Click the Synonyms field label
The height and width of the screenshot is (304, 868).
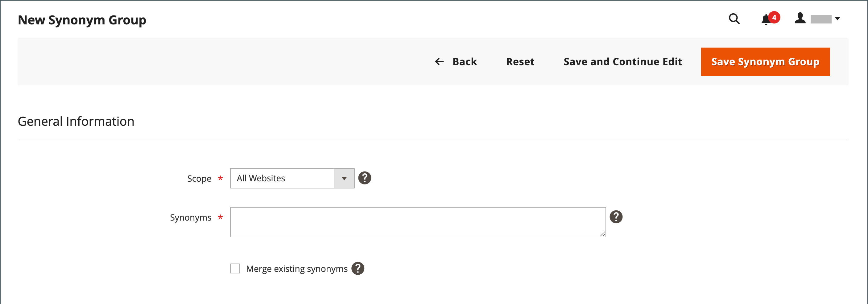point(190,217)
